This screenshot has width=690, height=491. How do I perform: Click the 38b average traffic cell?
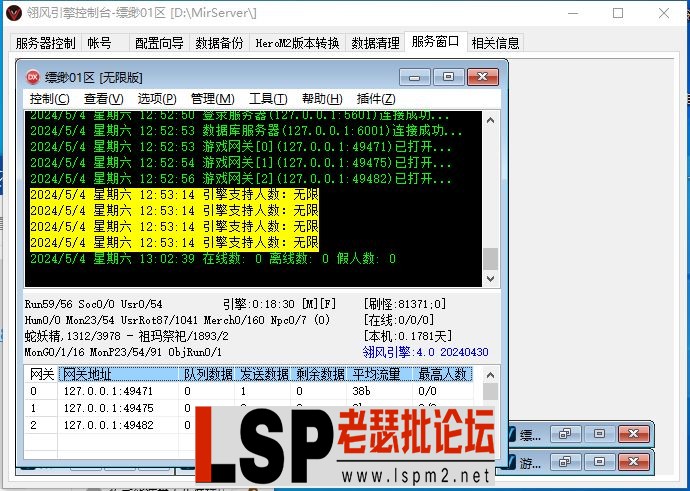click(361, 391)
